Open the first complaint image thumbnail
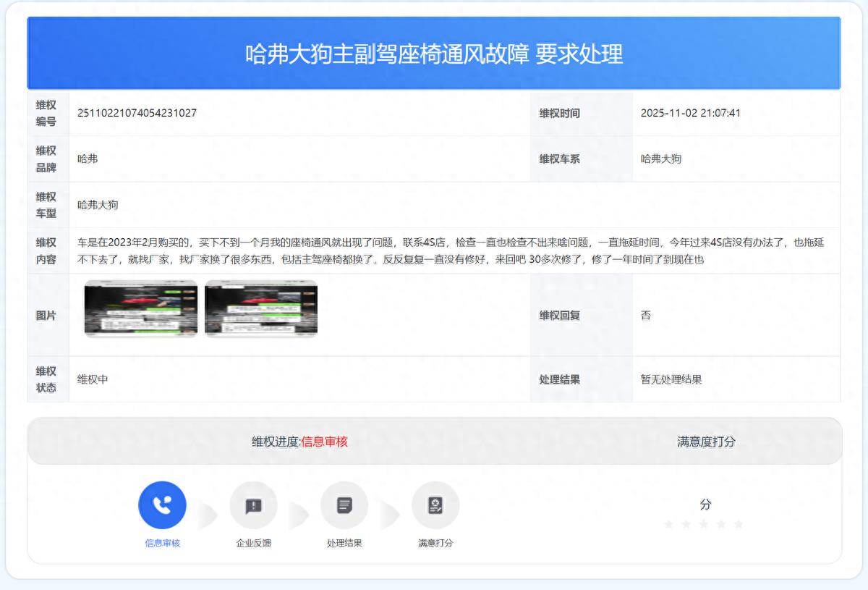Screen dimensions: 868x590 point(141,308)
